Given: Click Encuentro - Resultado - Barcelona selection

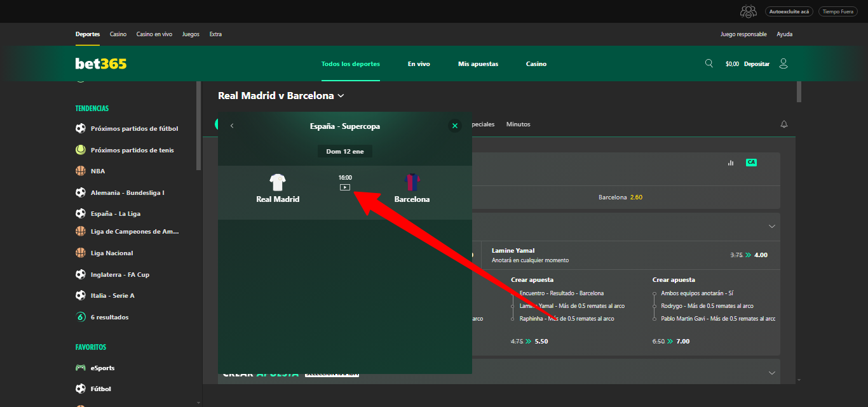Looking at the screenshot, I should [x=562, y=293].
